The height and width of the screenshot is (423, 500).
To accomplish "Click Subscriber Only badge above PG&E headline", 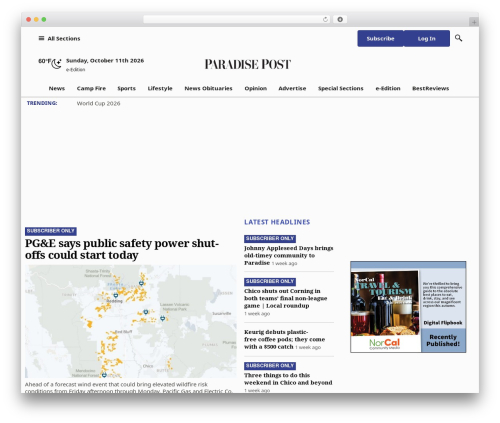I will (51, 231).
